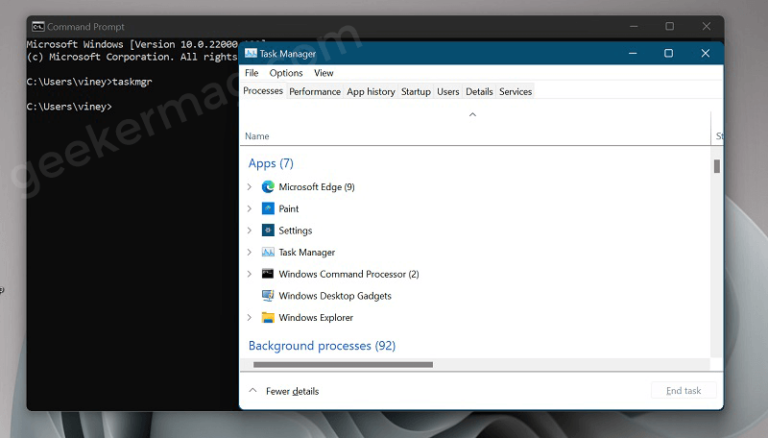Select the Settings row text
The width and height of the screenshot is (768, 438).
coord(295,230)
